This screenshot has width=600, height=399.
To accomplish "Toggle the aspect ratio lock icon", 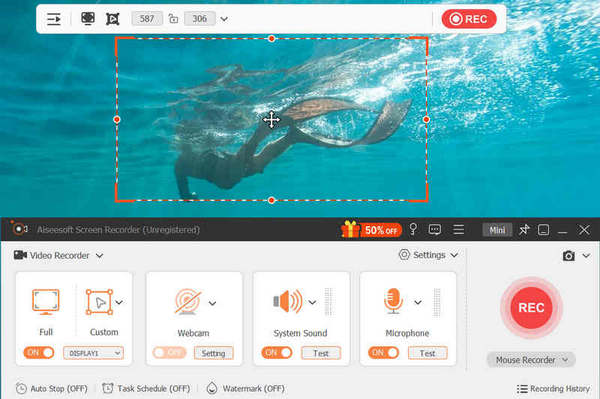I will (173, 18).
